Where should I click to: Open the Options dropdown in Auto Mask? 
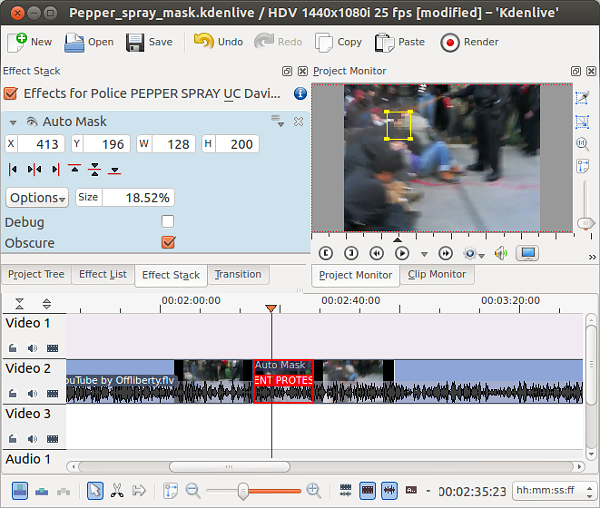pos(38,198)
